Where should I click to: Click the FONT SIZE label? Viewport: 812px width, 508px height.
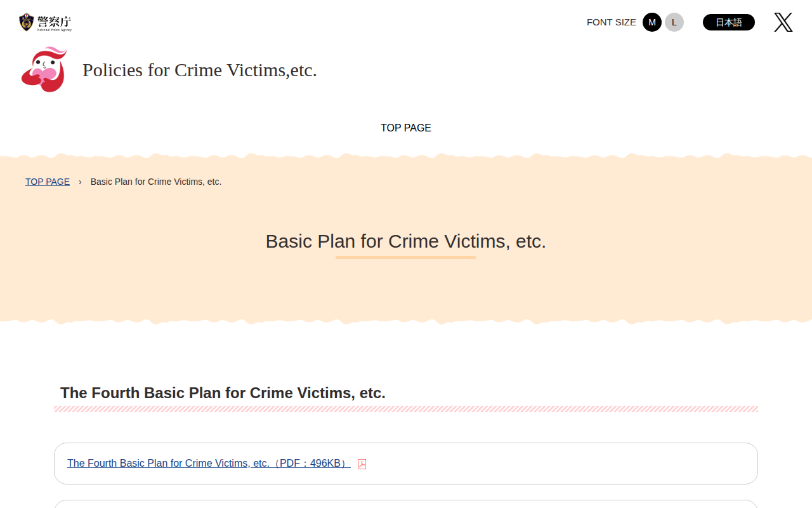611,22
